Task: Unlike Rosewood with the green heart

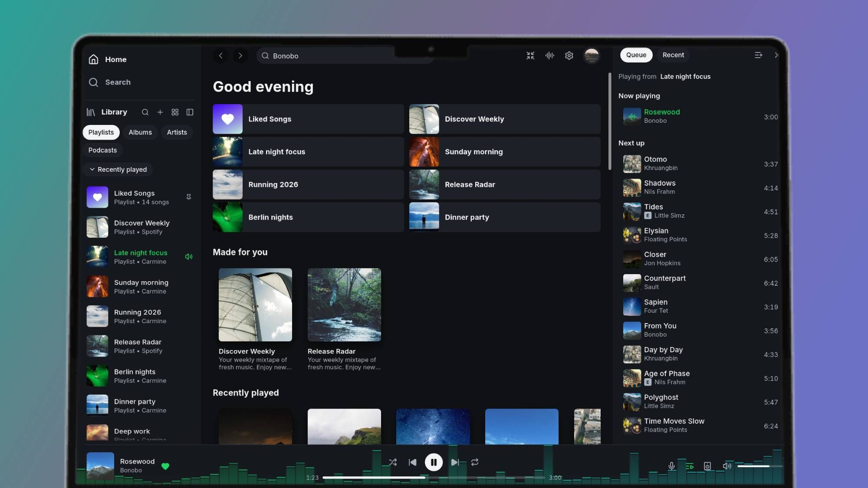Action: (x=165, y=466)
